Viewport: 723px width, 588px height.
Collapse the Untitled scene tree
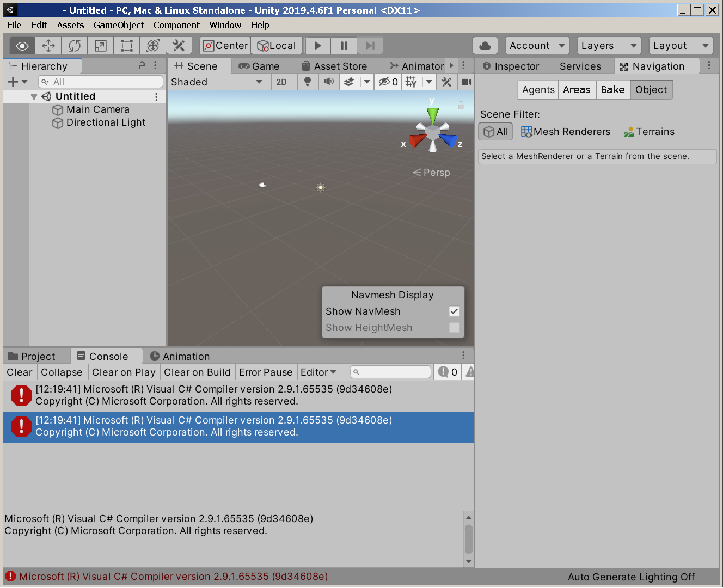click(34, 97)
